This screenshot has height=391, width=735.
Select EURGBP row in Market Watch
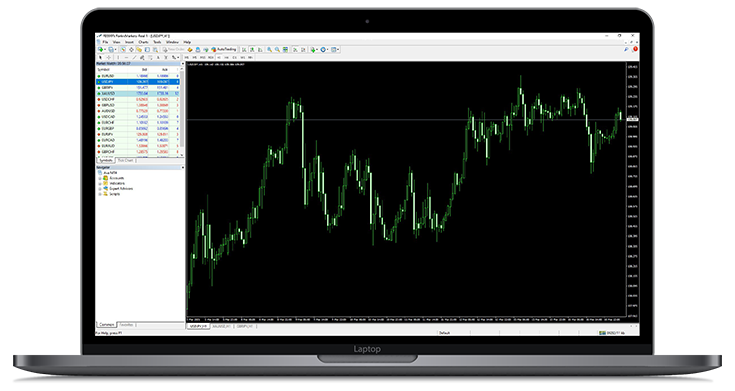138,128
